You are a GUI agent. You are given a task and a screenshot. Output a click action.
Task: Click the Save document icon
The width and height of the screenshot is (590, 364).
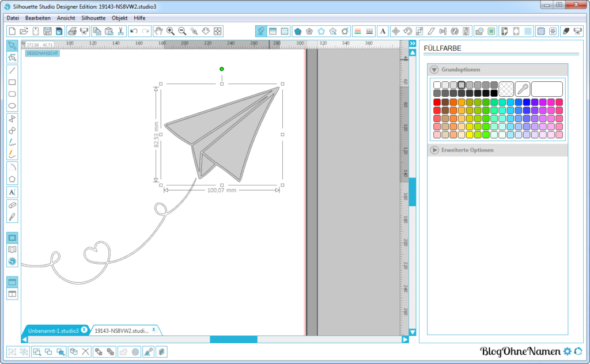tap(47, 31)
